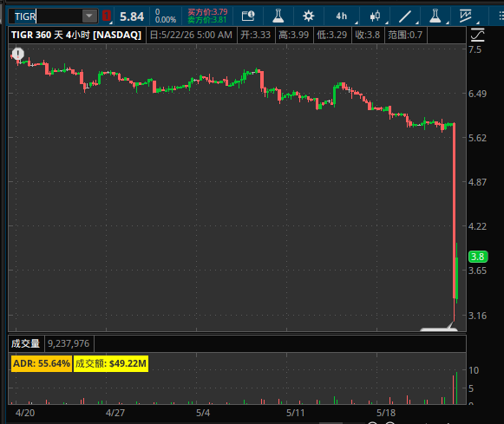
Task: Open the chart share calendar icon
Action: (x=248, y=16)
